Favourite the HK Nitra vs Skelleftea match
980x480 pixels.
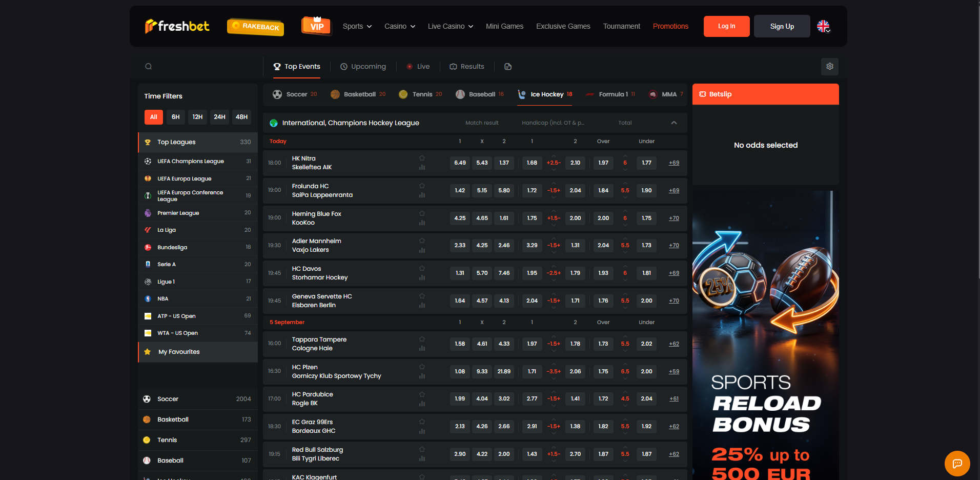click(422, 158)
